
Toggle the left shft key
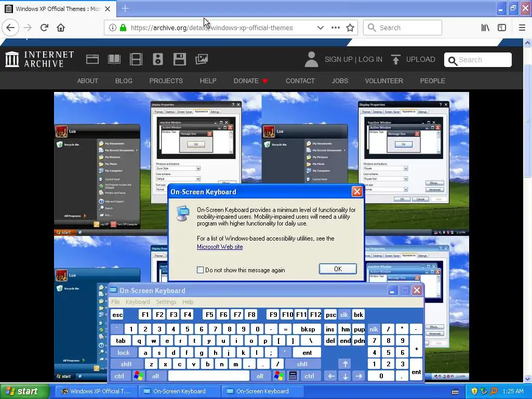[x=126, y=364]
